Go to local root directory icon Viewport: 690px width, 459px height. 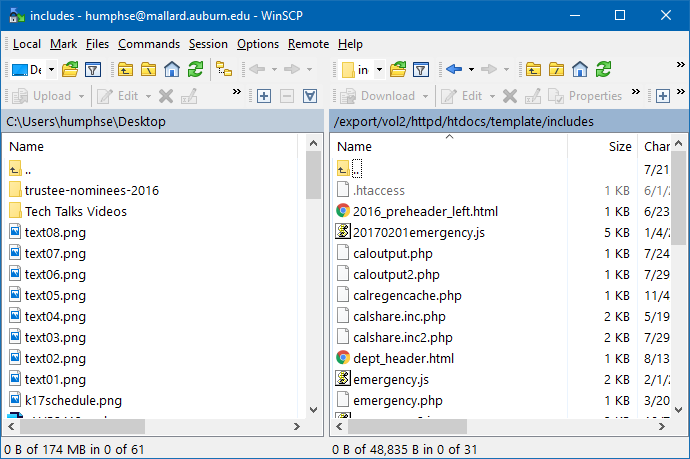coord(148,70)
